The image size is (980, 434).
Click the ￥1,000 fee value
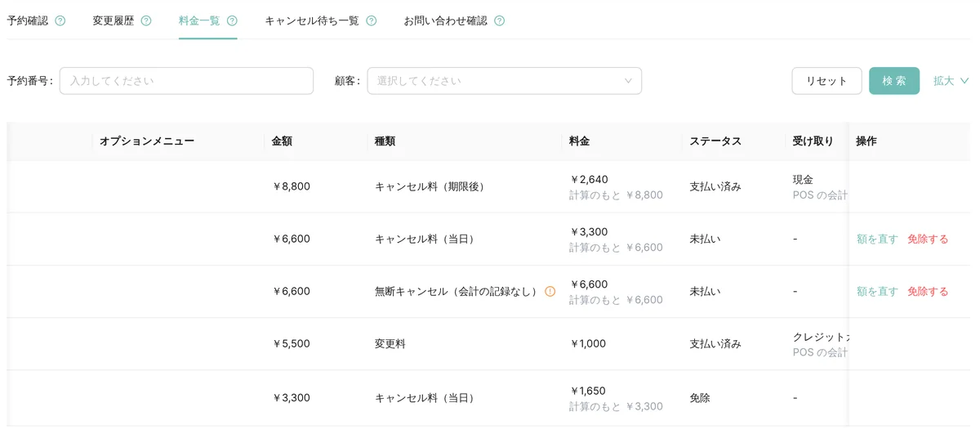[588, 344]
